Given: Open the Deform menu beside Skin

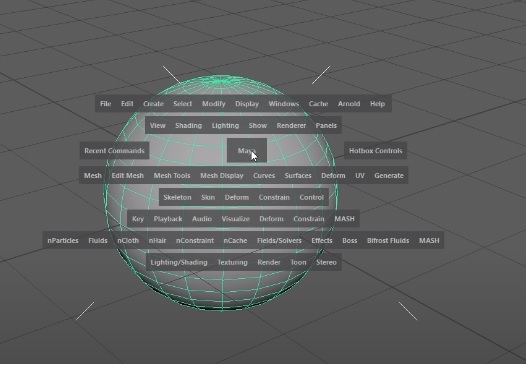Looking at the screenshot, I should (237, 197).
